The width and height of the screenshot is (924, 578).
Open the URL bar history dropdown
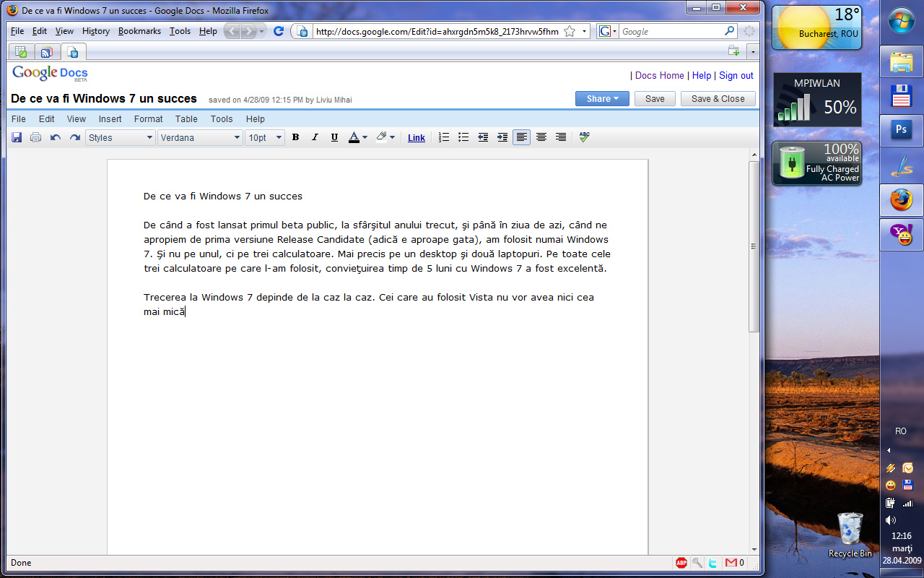tap(584, 31)
